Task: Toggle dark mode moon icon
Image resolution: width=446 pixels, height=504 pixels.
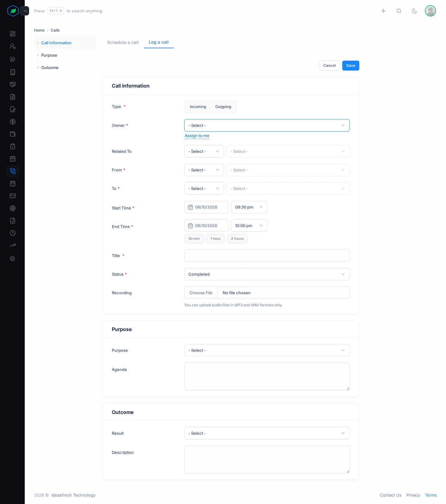Action: (414, 11)
